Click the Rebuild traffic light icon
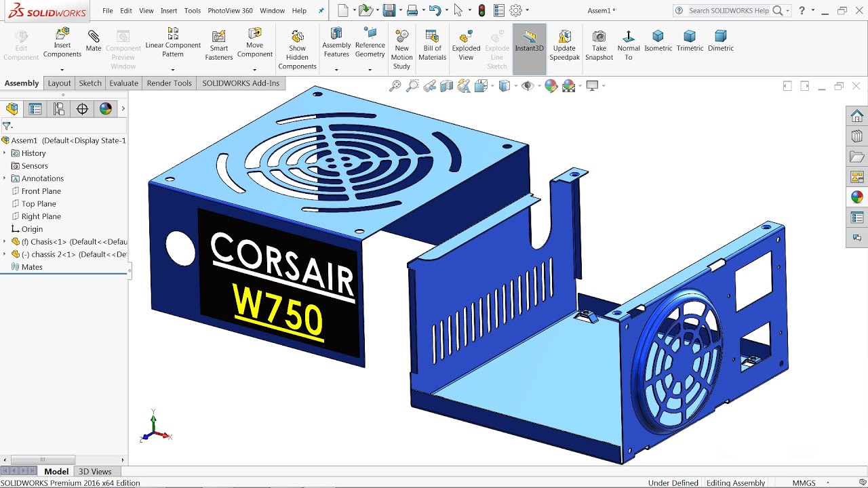 (x=482, y=10)
